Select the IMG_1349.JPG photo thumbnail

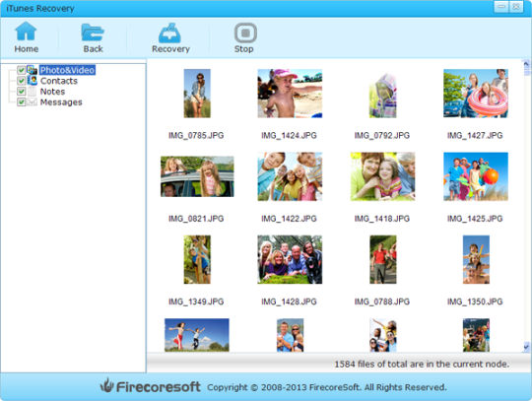[197, 259]
